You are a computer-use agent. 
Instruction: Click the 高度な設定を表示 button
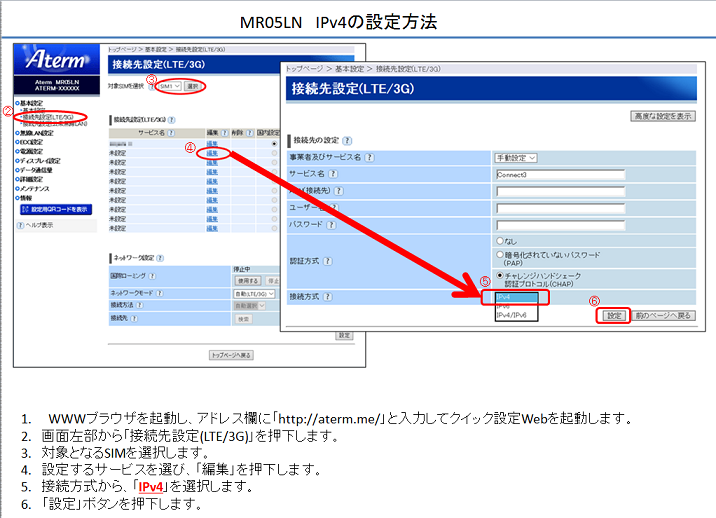pos(663,116)
